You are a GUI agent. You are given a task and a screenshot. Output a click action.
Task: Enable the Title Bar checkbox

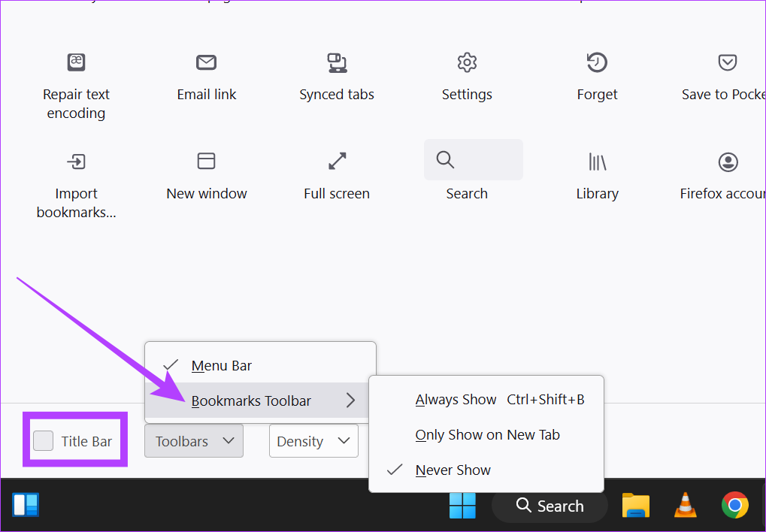(44, 441)
